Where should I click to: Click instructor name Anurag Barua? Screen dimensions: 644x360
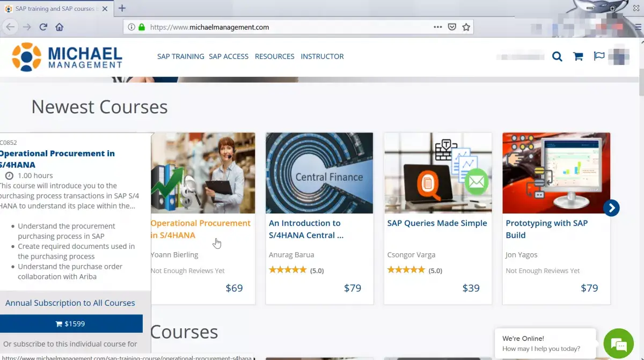pyautogui.click(x=291, y=255)
